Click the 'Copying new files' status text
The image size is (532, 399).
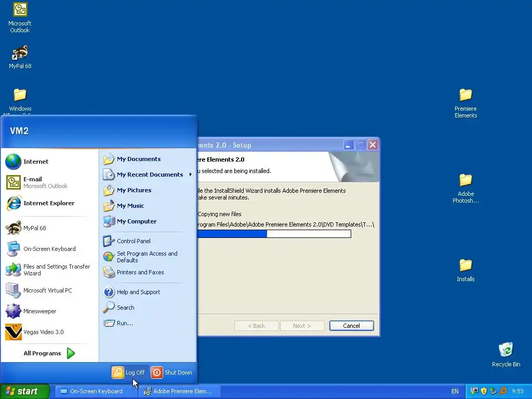coord(220,214)
